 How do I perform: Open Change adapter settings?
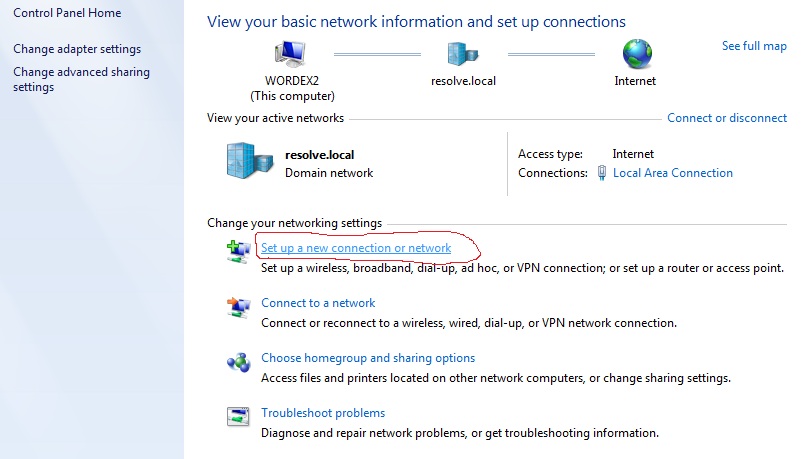pos(77,49)
